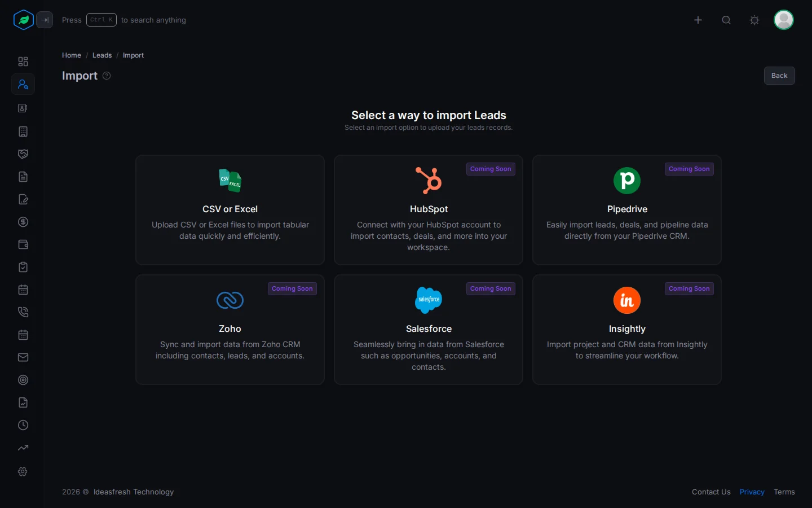Click the Back button
Image resolution: width=812 pixels, height=508 pixels.
(779, 76)
